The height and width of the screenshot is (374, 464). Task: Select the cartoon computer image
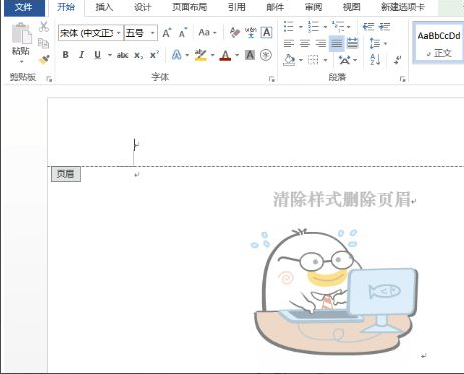334,291
